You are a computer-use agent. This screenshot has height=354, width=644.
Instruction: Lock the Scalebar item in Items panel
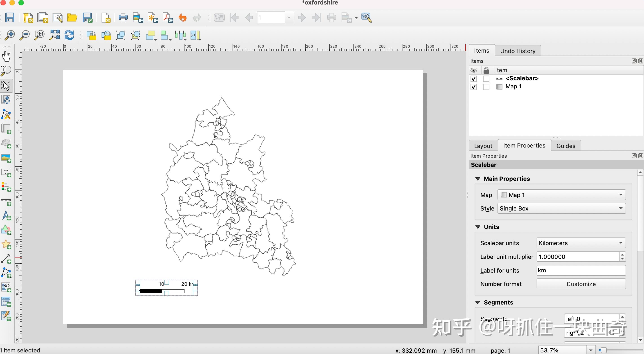(486, 78)
